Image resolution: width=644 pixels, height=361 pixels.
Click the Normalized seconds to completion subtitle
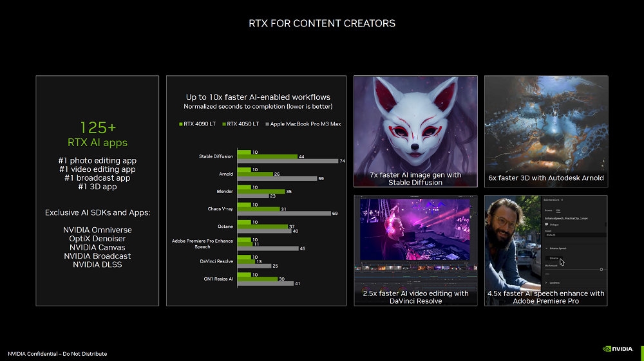pos(258,107)
